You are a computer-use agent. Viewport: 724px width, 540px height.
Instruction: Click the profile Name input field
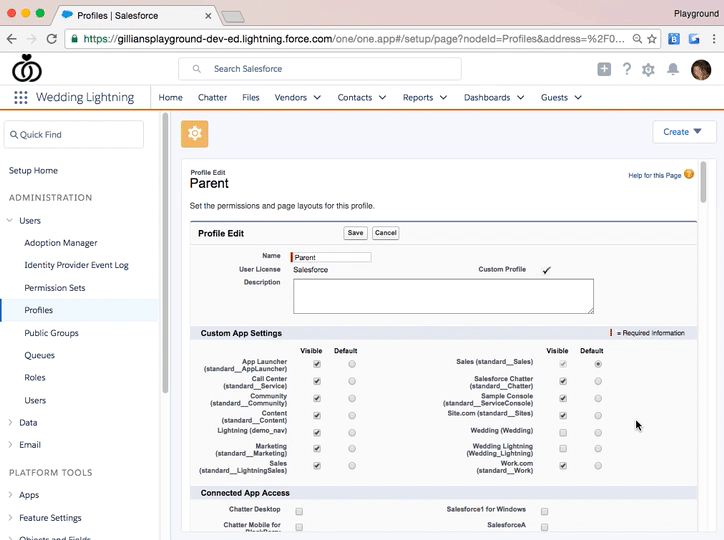tap(332, 257)
